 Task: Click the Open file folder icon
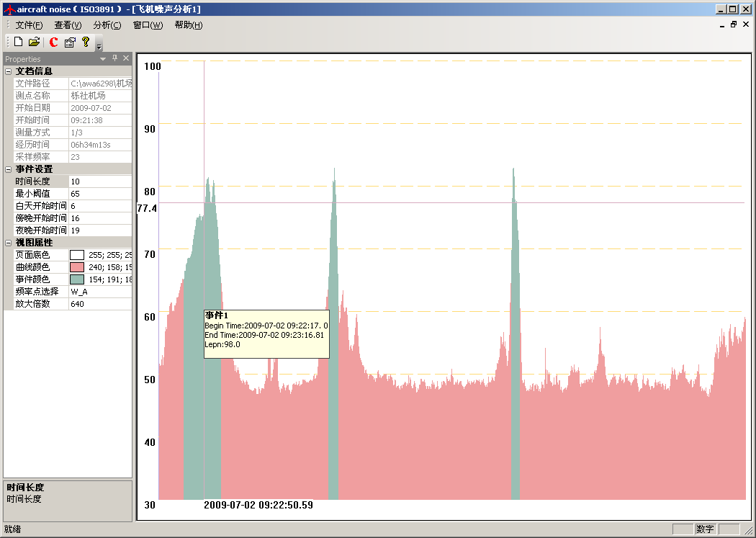(x=34, y=42)
